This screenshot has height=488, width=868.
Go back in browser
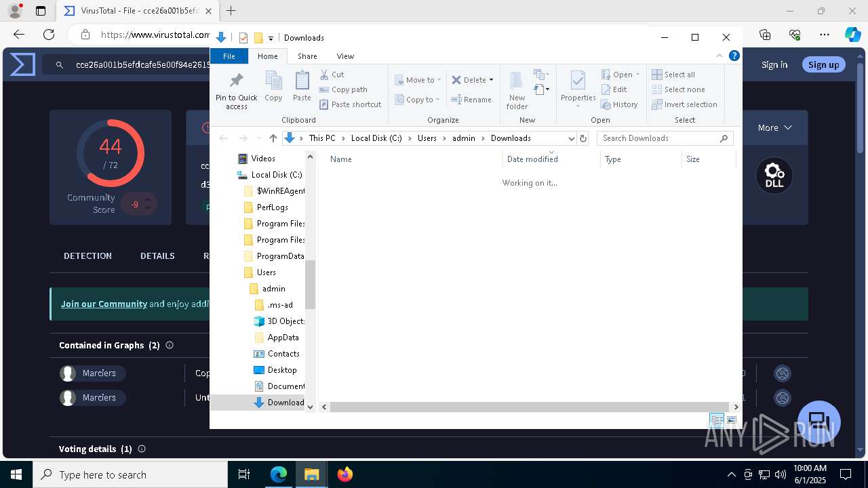click(19, 35)
